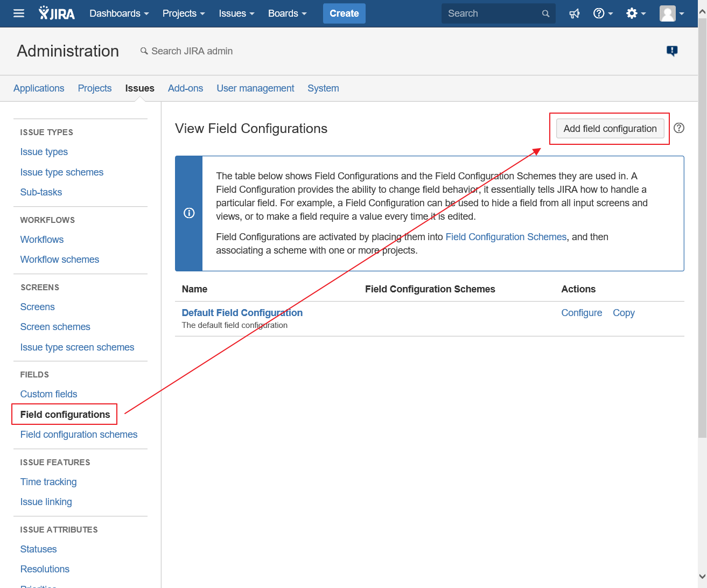Open Time tracking link
707x588 pixels.
[48, 482]
